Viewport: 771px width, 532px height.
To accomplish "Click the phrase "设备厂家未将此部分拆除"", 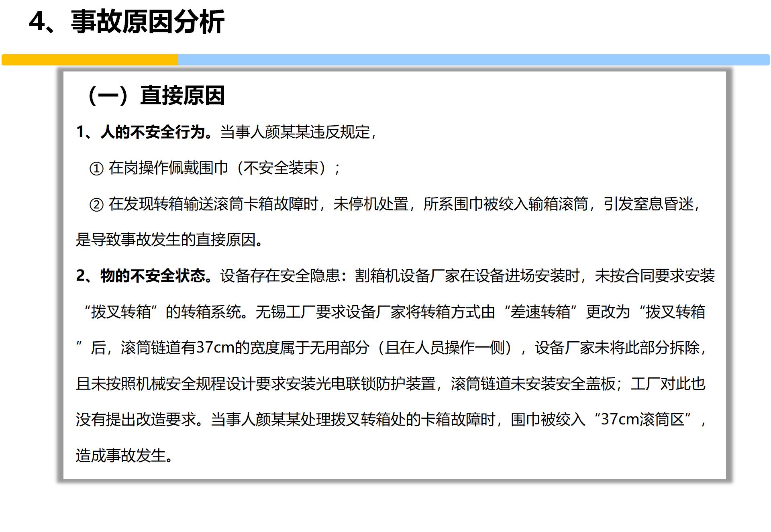I will coord(617,348).
